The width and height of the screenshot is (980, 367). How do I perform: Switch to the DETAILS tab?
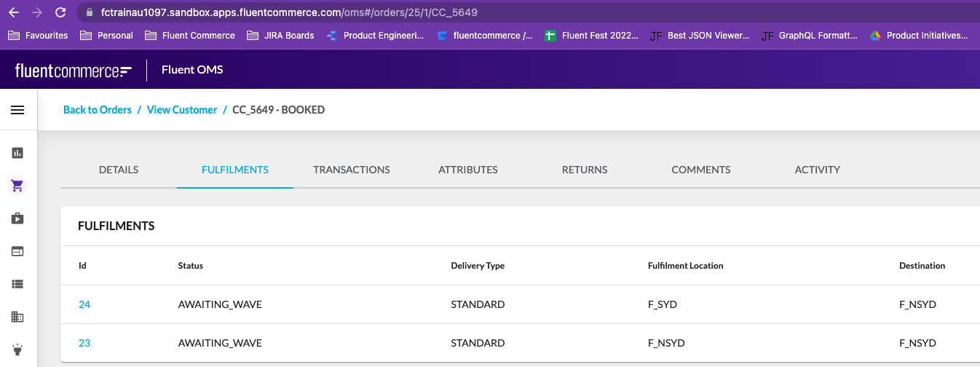click(x=119, y=170)
